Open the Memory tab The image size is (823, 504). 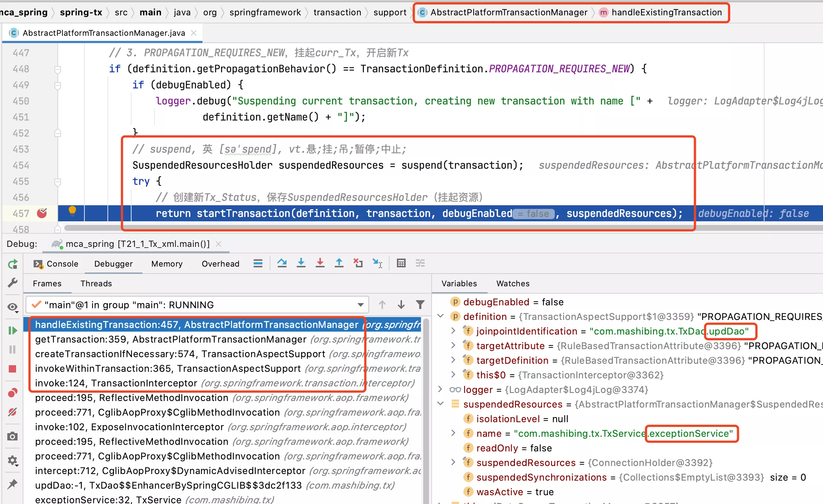click(x=167, y=264)
